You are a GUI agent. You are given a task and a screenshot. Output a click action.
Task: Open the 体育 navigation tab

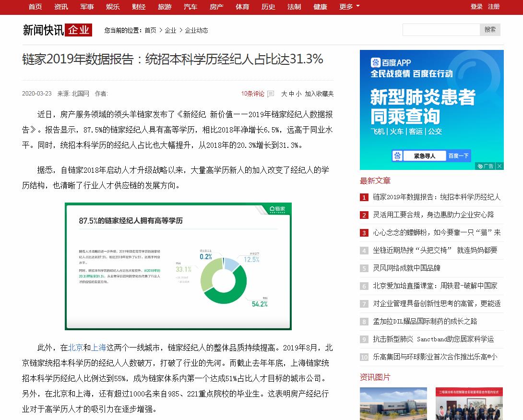point(242,7)
